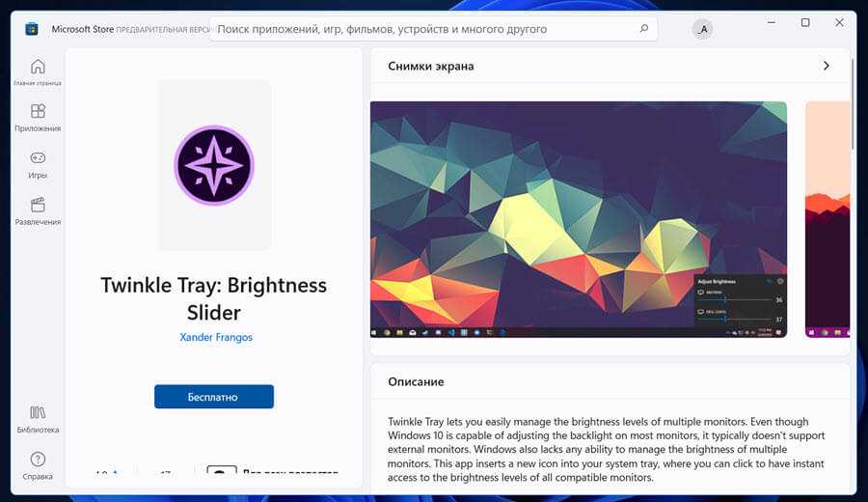Click the search magnifier icon
Viewport: 868px width, 502px height.
click(x=643, y=29)
